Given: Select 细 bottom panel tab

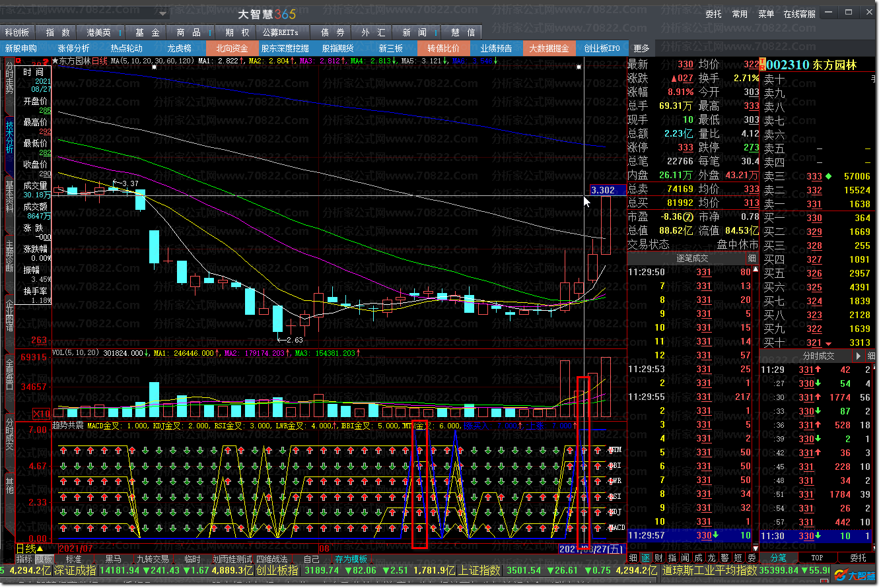Looking at the screenshot, I should pyautogui.click(x=633, y=558).
